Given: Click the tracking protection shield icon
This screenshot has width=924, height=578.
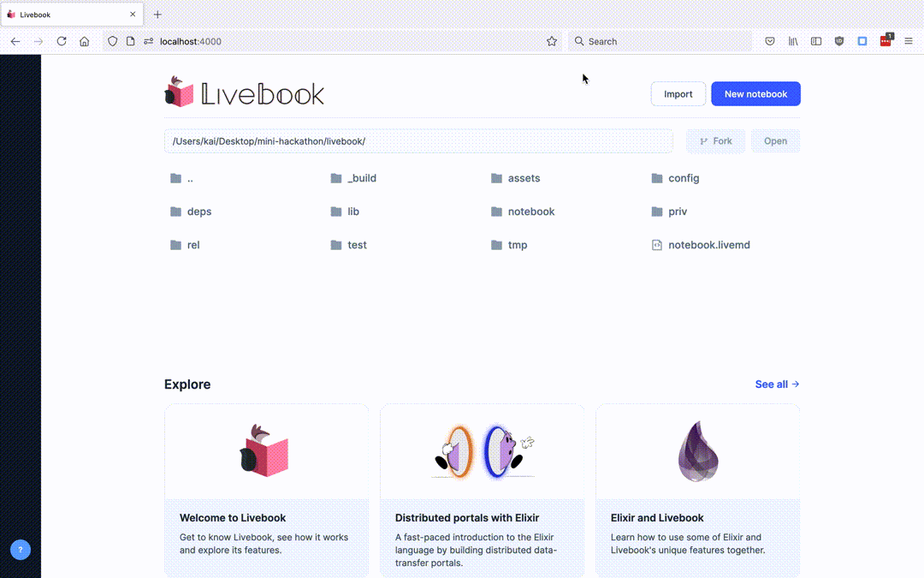Looking at the screenshot, I should (113, 41).
